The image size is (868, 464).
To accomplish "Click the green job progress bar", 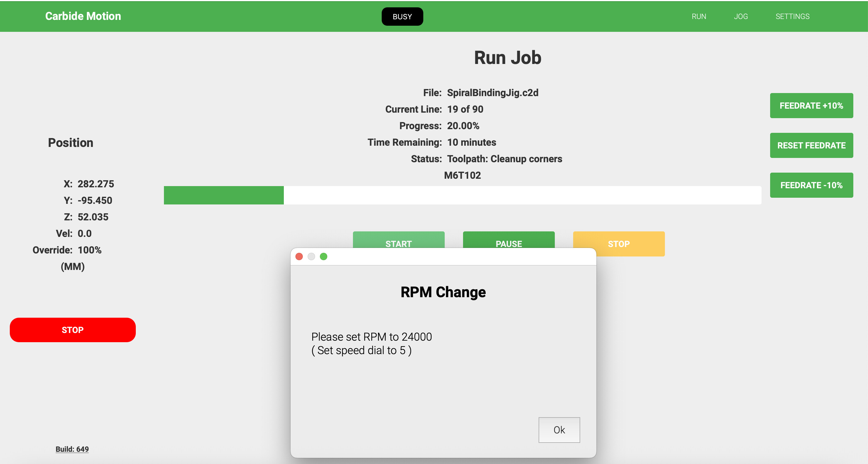I will pyautogui.click(x=462, y=195).
